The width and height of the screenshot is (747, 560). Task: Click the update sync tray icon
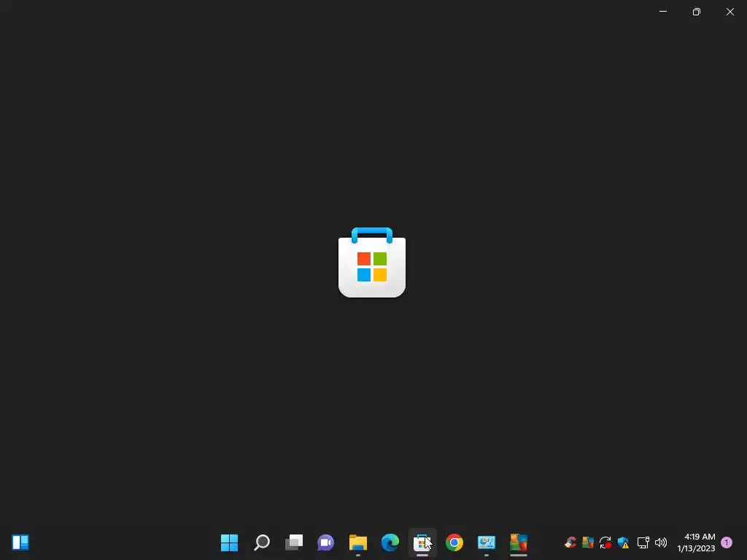pyautogui.click(x=605, y=542)
